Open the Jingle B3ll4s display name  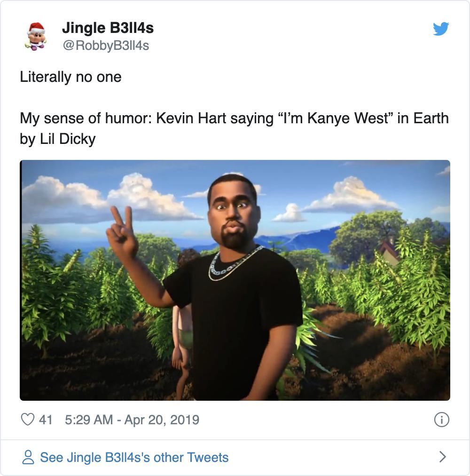click(108, 28)
